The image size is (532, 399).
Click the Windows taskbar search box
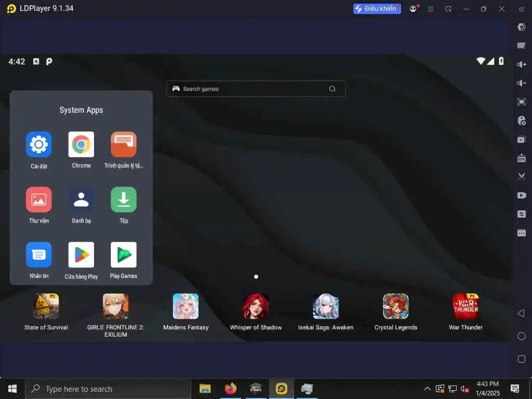click(x=108, y=389)
